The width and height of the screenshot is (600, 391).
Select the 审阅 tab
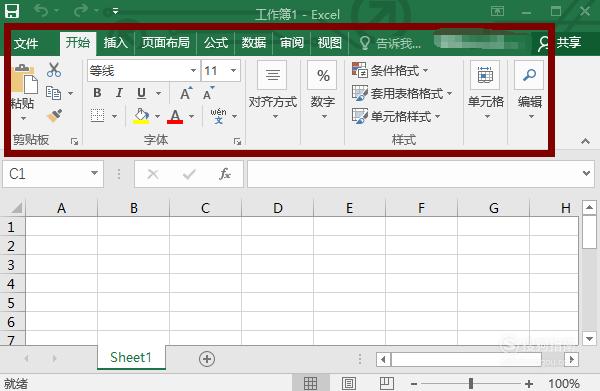click(x=292, y=42)
